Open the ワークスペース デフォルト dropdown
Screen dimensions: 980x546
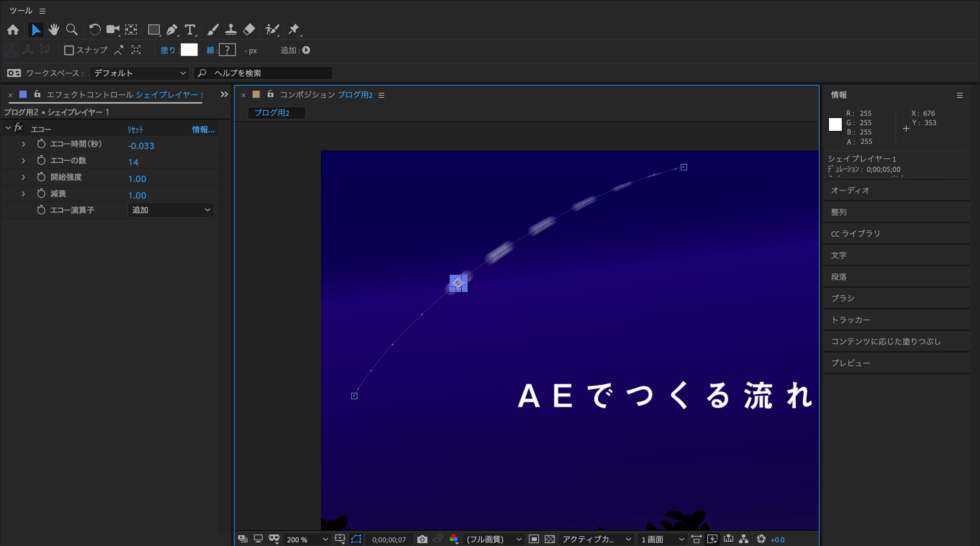coord(139,73)
